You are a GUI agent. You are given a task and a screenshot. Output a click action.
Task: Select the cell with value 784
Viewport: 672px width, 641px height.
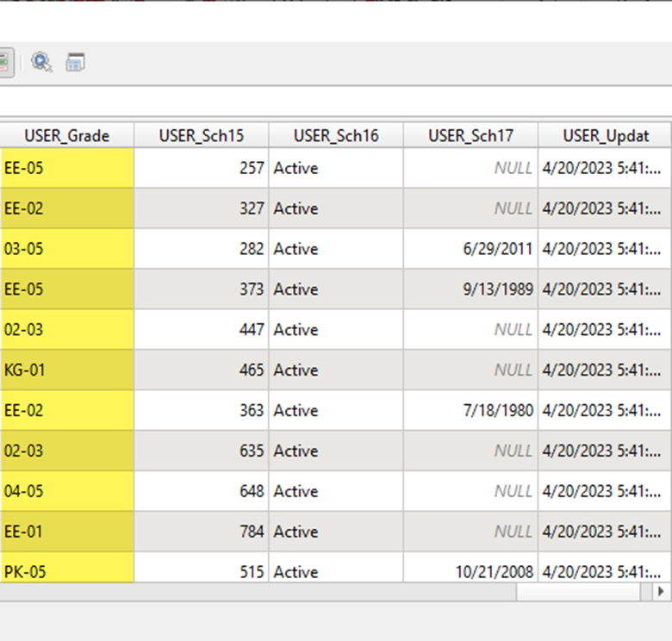(202, 532)
